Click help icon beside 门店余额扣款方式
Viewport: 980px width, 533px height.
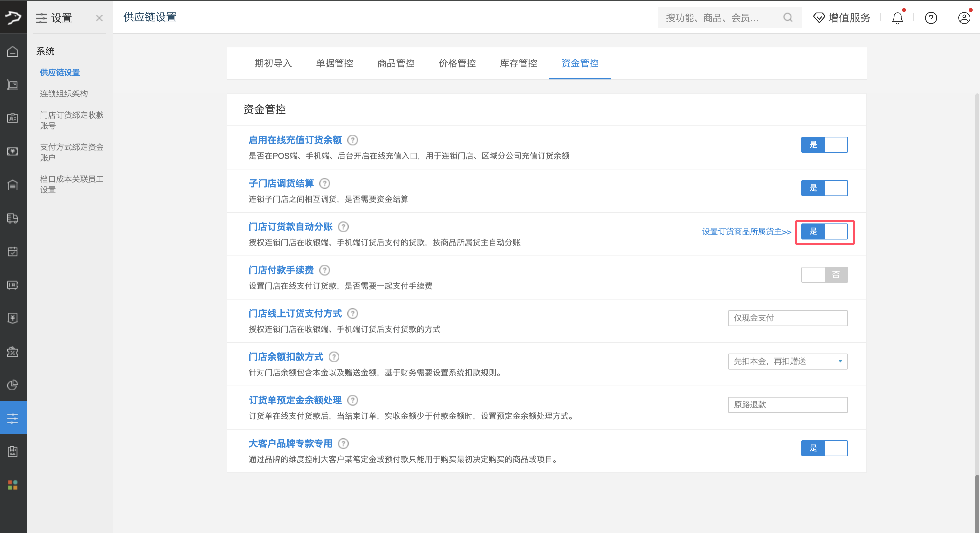pyautogui.click(x=334, y=357)
